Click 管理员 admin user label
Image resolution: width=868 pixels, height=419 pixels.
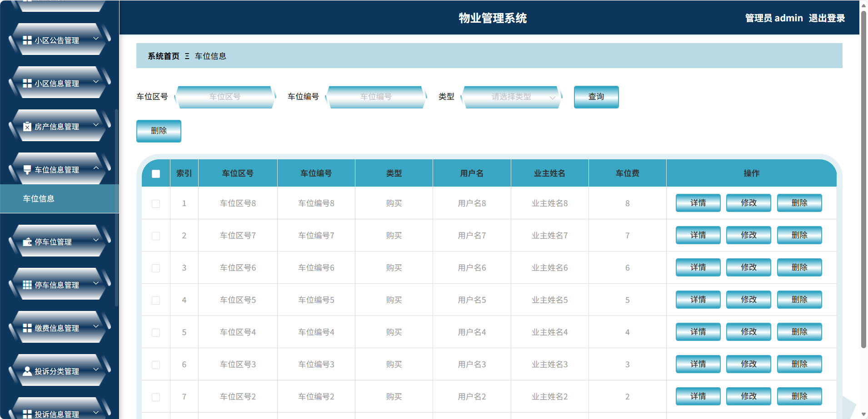pos(774,18)
